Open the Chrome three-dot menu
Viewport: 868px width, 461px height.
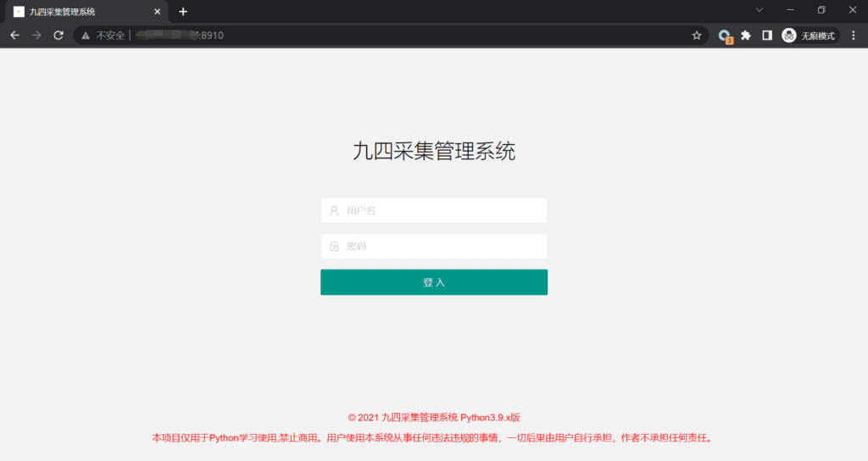coord(853,36)
